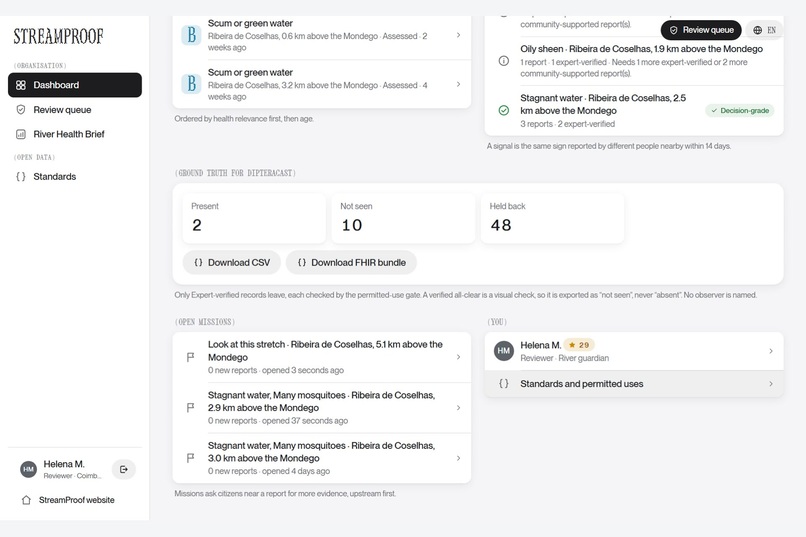
Task: Click the HM avatar in the sidebar footer
Action: pyautogui.click(x=28, y=469)
